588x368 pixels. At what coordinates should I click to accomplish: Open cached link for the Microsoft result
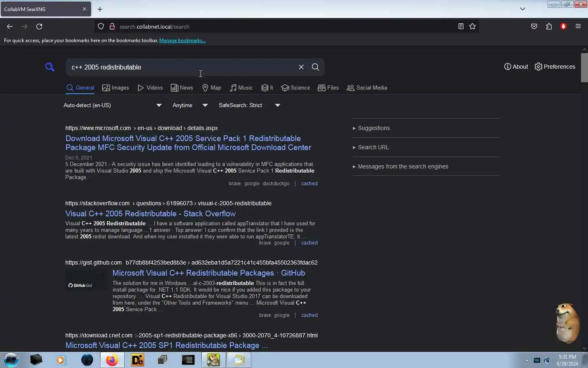(310, 184)
